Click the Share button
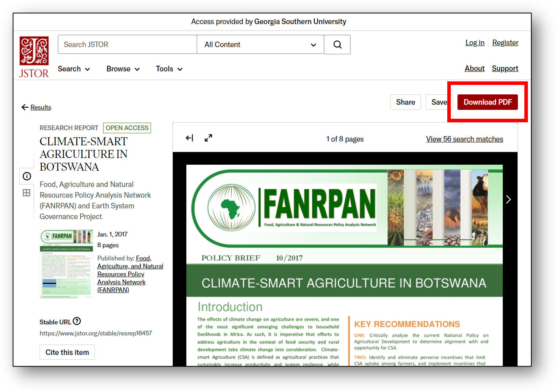This screenshot has width=557, height=392. point(406,102)
